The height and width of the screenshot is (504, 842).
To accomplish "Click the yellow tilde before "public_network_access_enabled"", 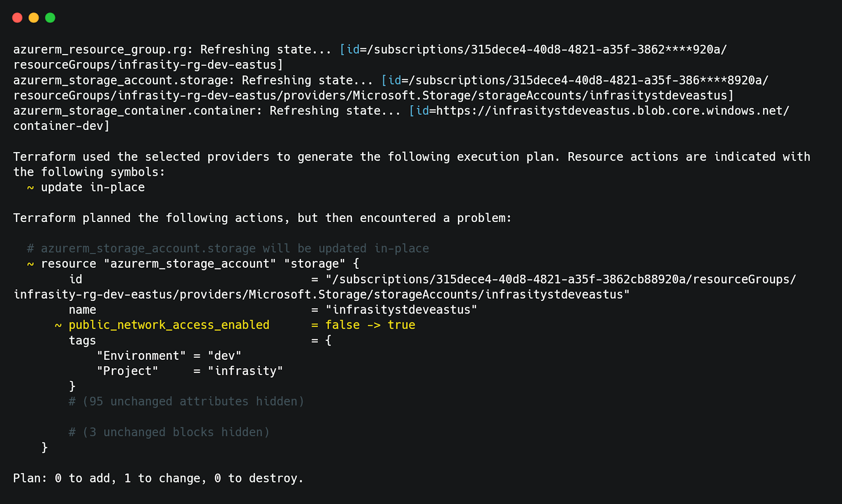I will [58, 325].
